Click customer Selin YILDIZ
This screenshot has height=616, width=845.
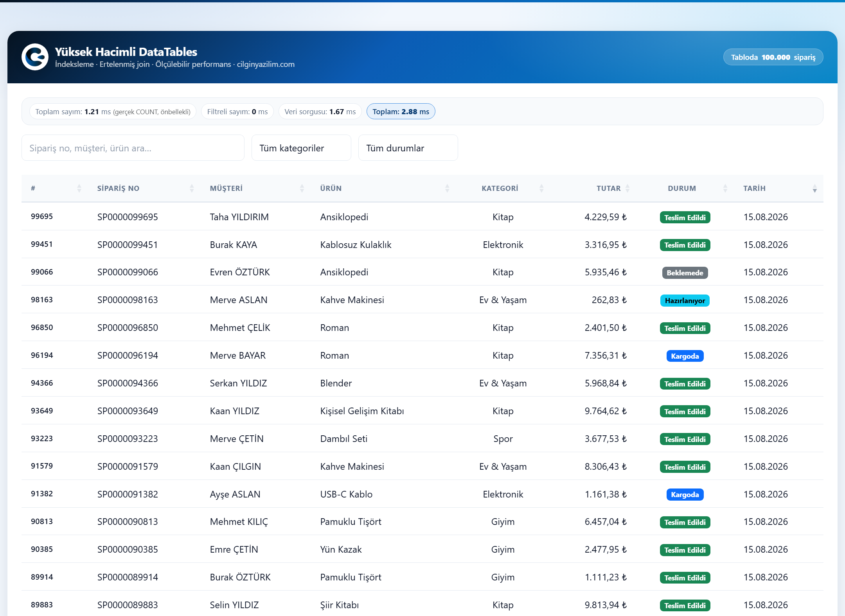click(x=234, y=605)
